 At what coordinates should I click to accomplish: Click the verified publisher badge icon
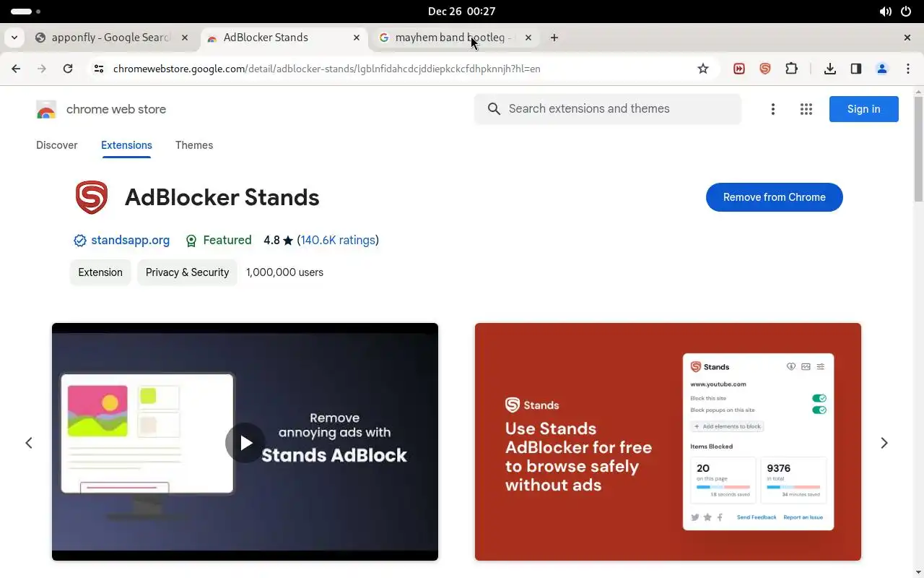pos(80,241)
